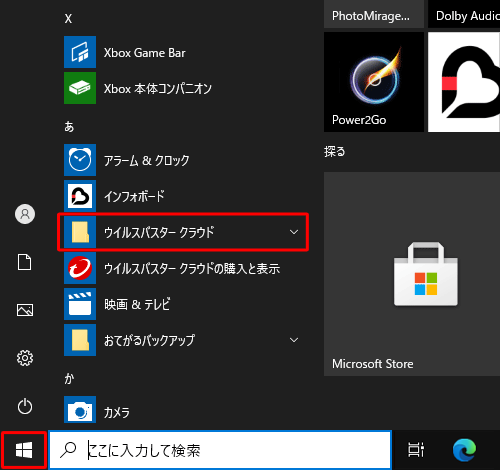Select the Xbox Game Bar text label
The width and height of the screenshot is (500, 470).
(144, 53)
